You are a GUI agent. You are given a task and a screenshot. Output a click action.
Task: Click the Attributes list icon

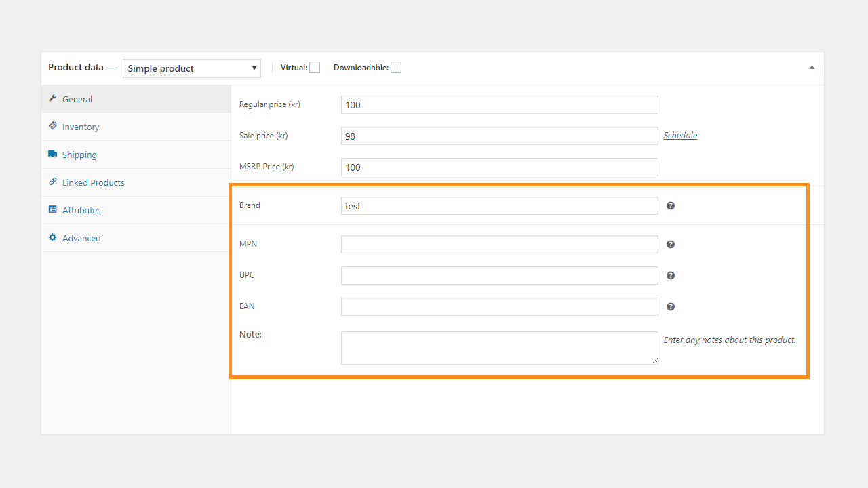pyautogui.click(x=53, y=209)
